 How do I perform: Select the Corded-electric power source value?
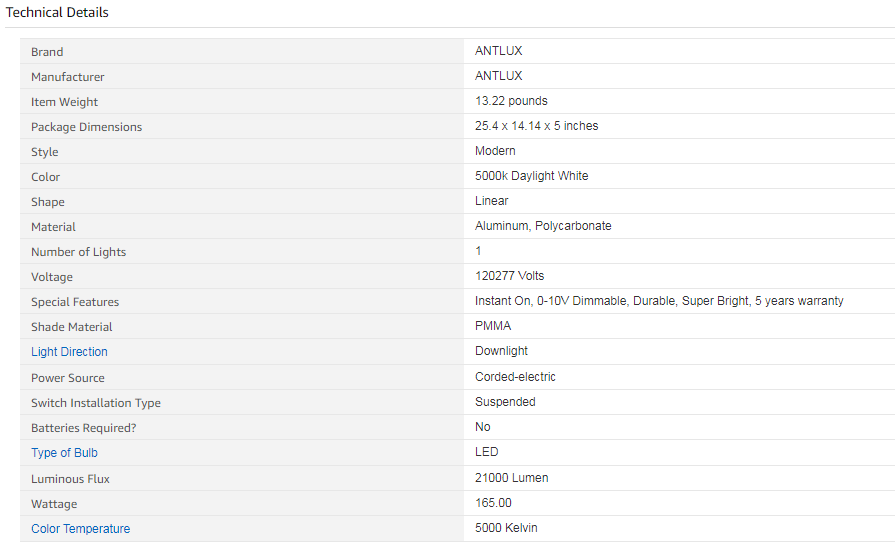(515, 377)
